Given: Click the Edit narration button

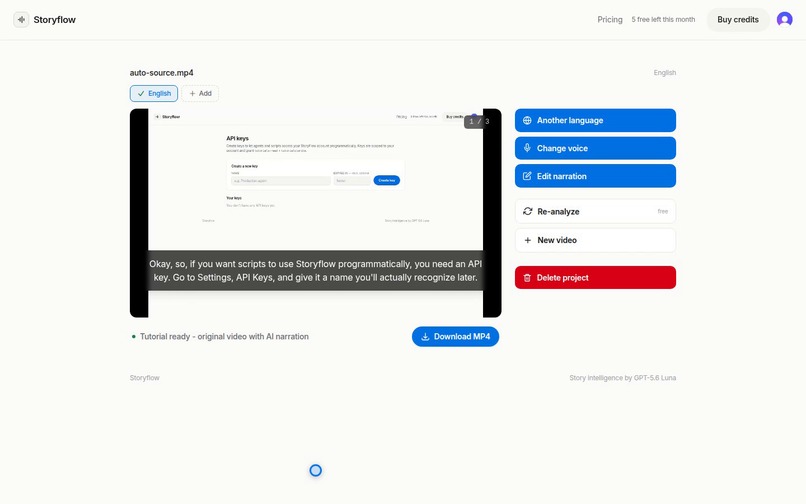Looking at the screenshot, I should pyautogui.click(x=595, y=176).
